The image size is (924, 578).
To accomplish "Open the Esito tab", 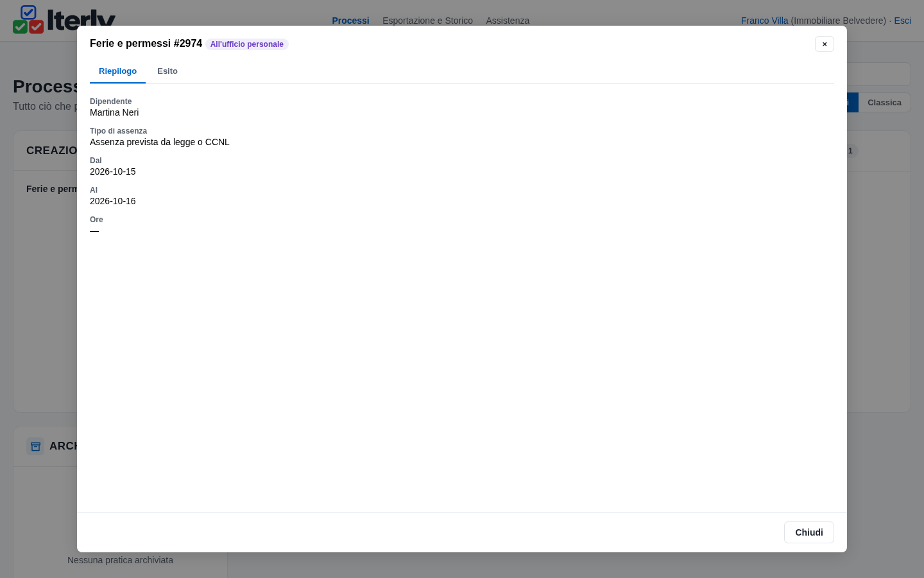I will (x=167, y=71).
